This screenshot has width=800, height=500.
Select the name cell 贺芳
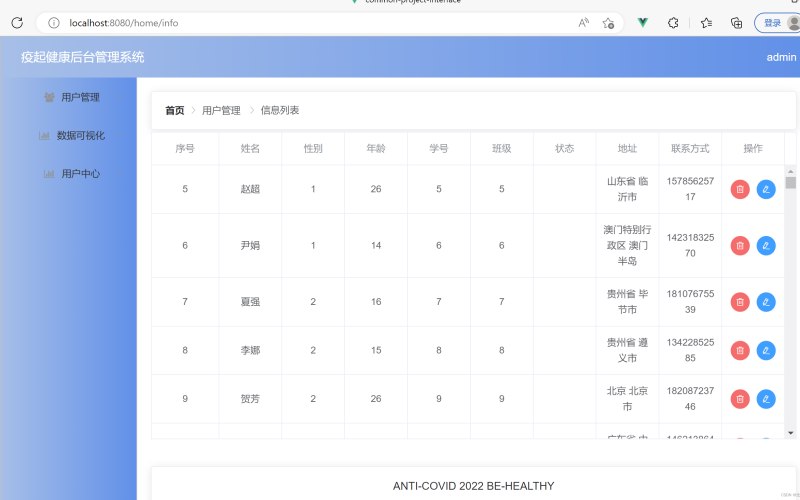click(x=250, y=398)
